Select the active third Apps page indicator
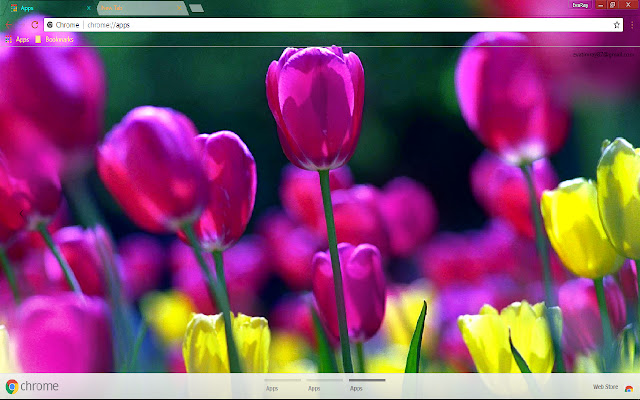 pyautogui.click(x=367, y=385)
